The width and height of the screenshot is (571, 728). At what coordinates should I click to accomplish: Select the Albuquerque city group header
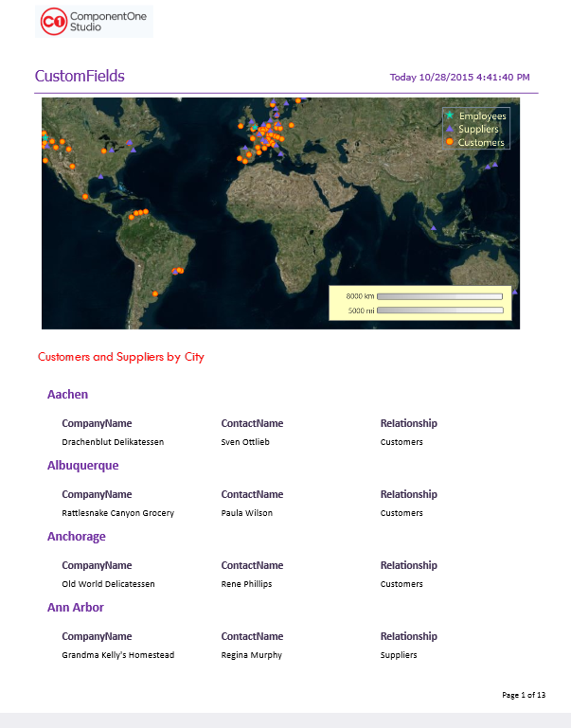[82, 466]
